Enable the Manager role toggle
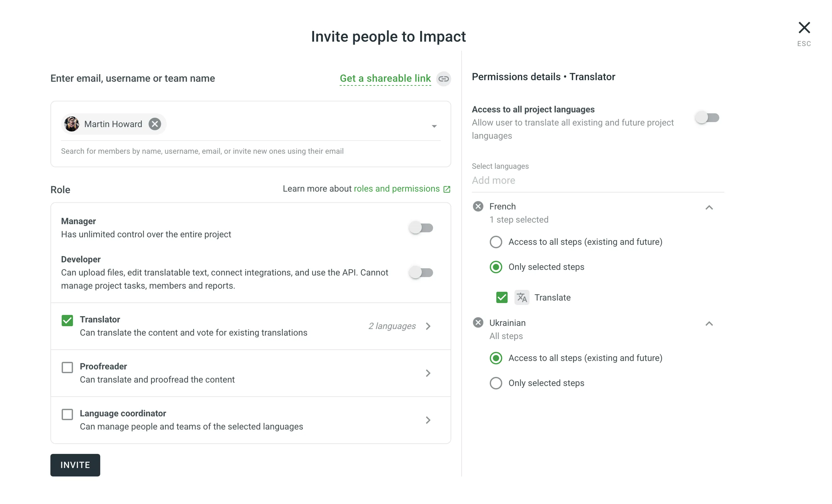Screen dimensions: 832x504 (421, 228)
